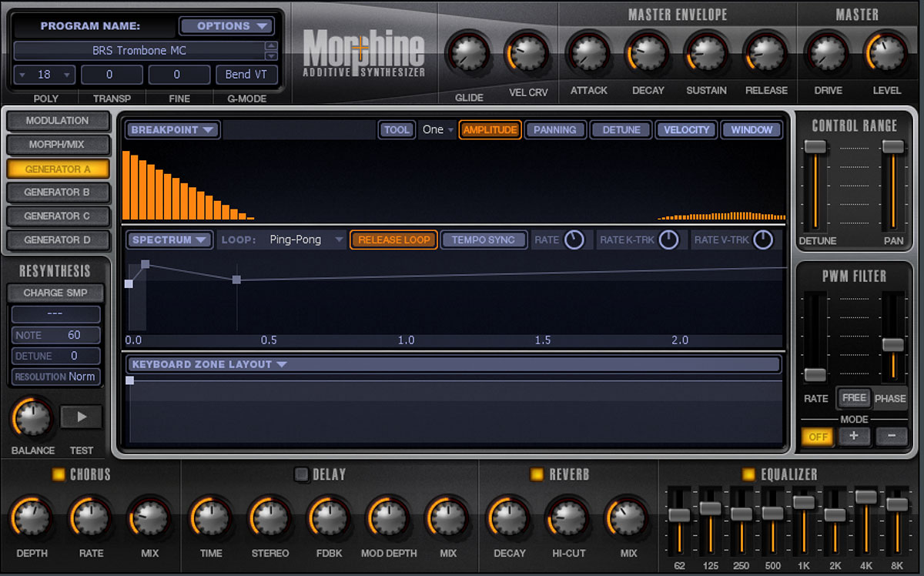Click the resynthesis Note value field

55,335
